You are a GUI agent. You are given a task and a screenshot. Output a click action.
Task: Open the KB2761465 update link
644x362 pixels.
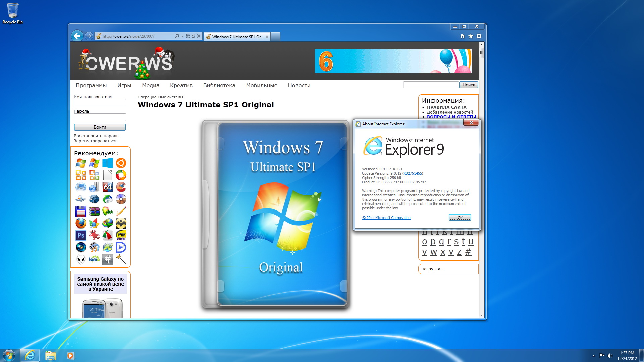tap(413, 173)
